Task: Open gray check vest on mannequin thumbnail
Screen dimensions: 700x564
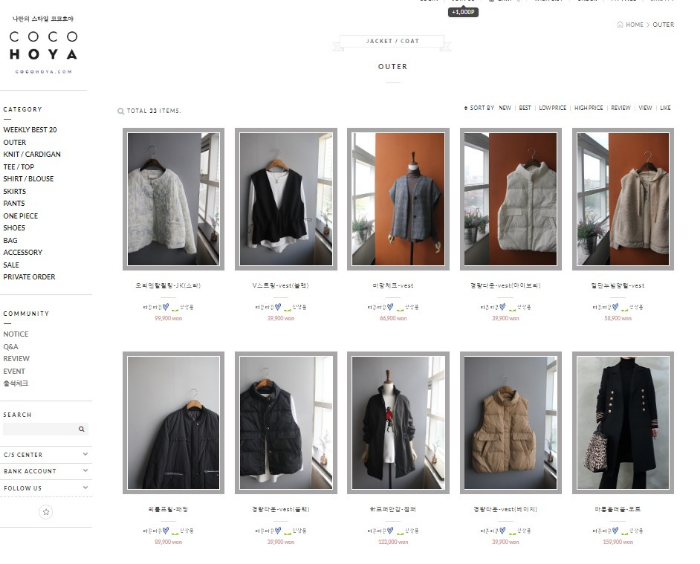Action: click(398, 199)
